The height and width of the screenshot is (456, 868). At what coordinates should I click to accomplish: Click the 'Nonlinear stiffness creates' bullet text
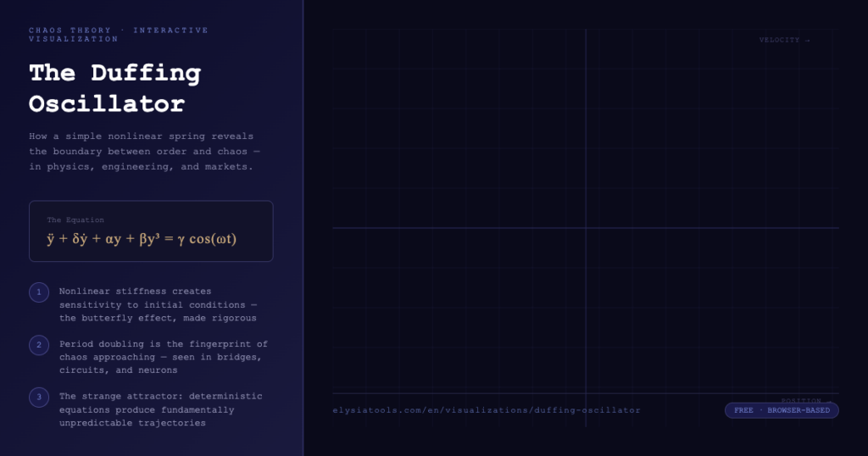coord(159,304)
